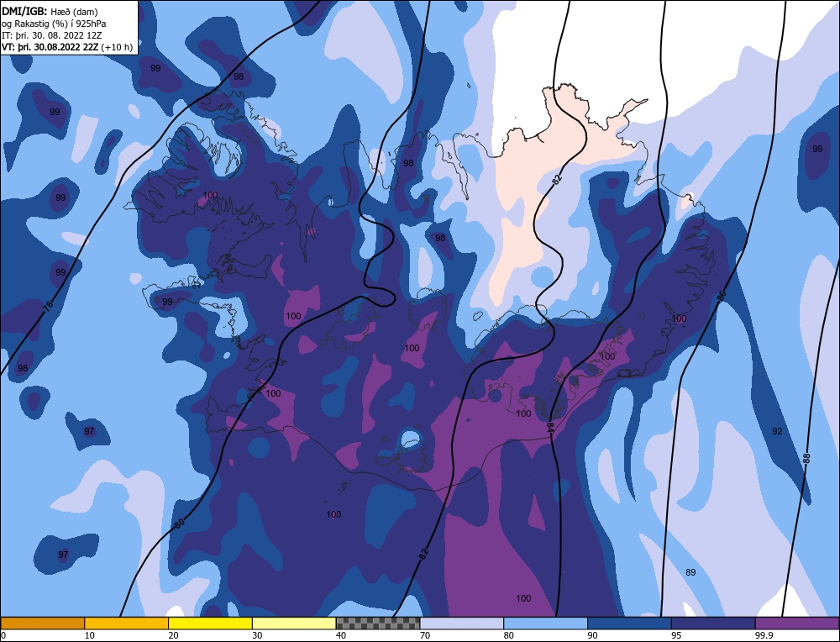Click the '84' contour line label
Image resolution: width=840 pixels, height=642 pixels.
[x=549, y=427]
